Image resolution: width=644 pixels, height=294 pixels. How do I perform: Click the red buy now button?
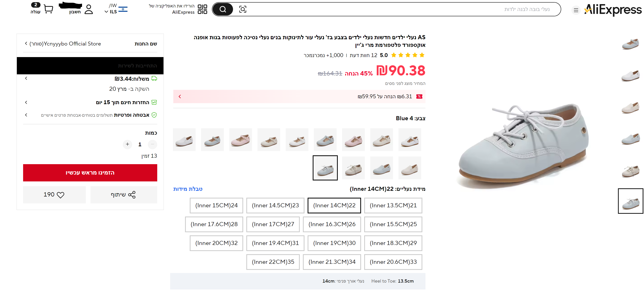click(90, 173)
